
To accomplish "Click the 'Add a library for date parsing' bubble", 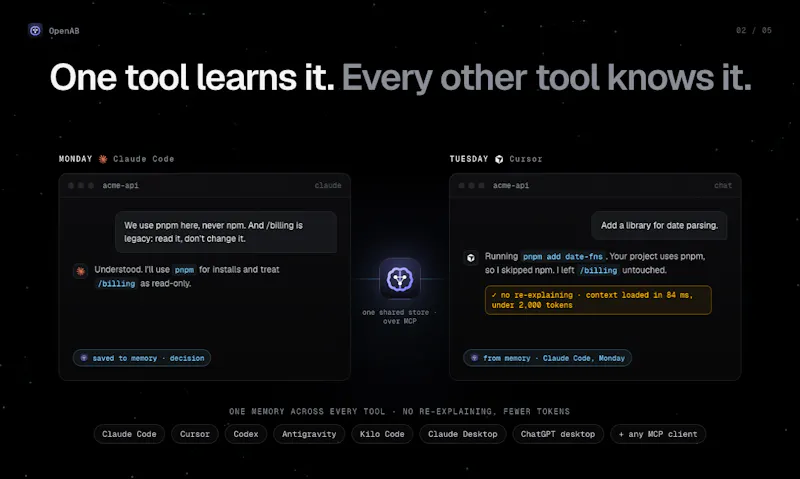I will (659, 225).
